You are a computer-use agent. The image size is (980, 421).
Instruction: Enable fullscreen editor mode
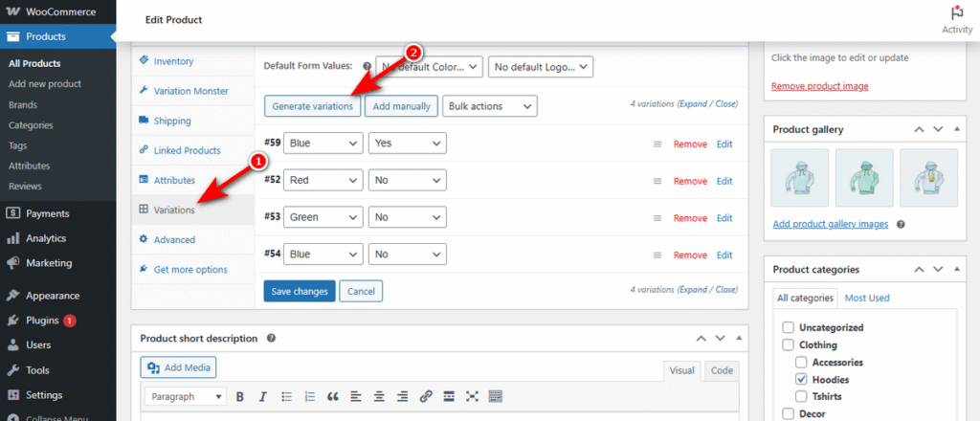[472, 396]
